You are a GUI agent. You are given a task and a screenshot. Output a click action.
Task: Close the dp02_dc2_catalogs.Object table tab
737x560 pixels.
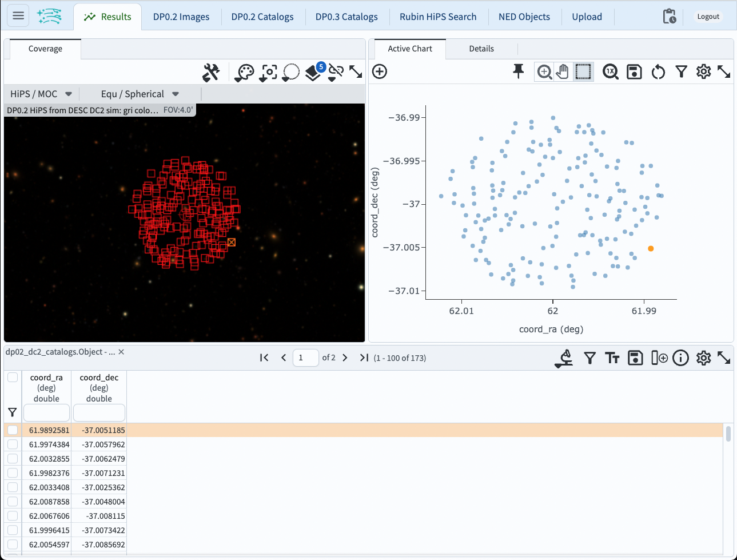(x=121, y=352)
